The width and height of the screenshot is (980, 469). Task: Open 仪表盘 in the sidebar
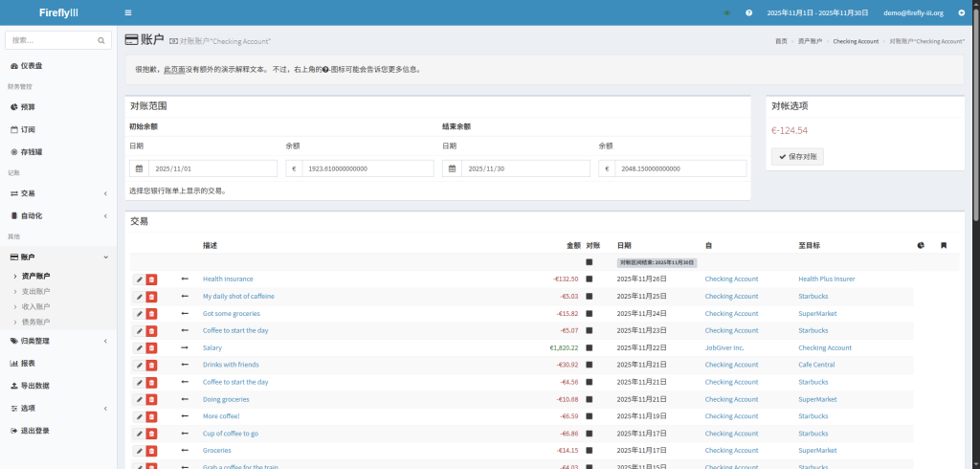coord(32,65)
